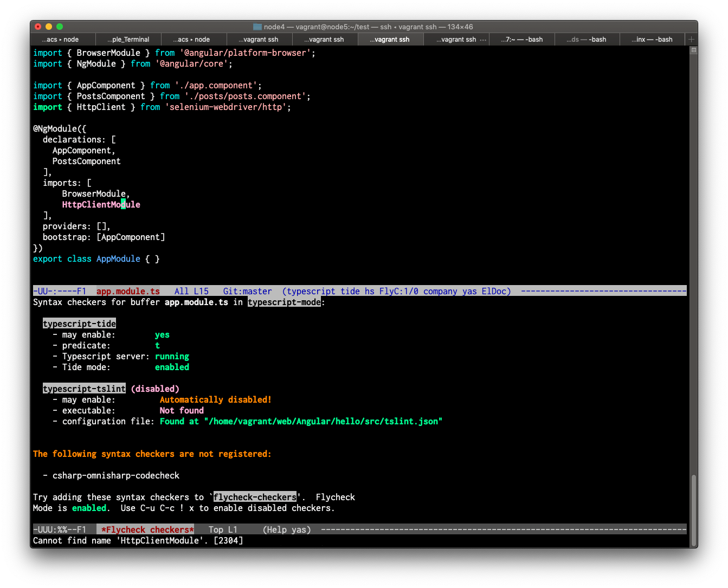
Task: Click 'BrowserModule,' inside imports array
Action: click(x=96, y=194)
